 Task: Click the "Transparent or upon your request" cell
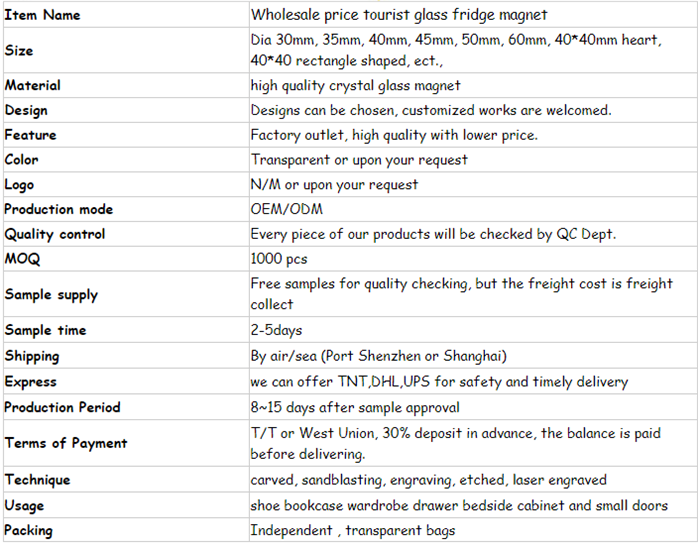(x=359, y=160)
